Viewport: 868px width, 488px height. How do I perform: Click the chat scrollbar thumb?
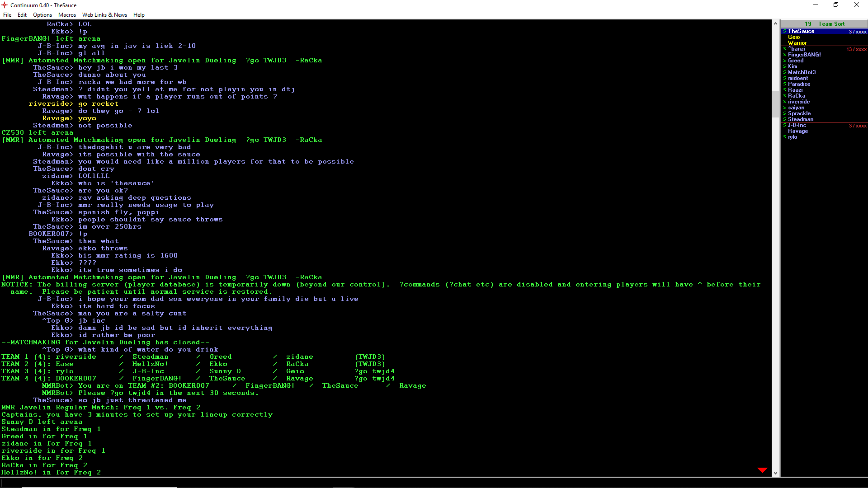coord(775,103)
